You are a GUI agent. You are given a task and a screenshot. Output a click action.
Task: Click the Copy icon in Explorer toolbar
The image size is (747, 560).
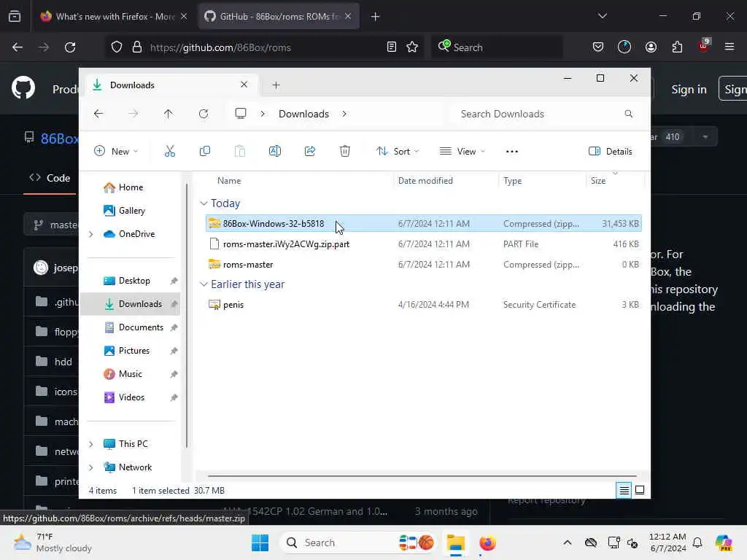tap(205, 152)
